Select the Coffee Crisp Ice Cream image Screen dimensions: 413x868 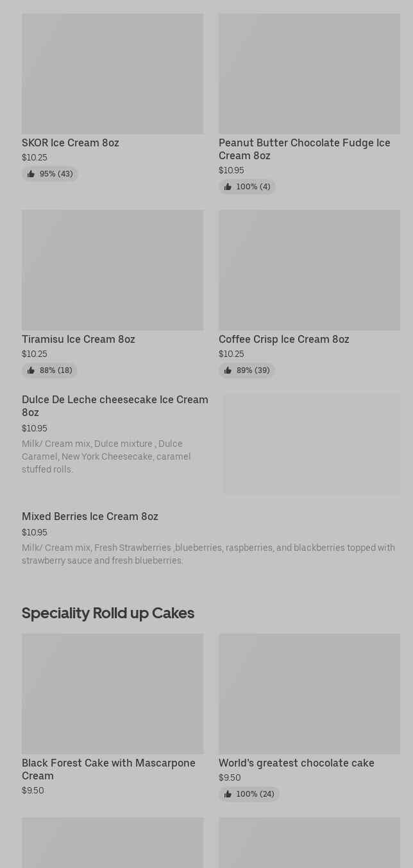pos(309,270)
